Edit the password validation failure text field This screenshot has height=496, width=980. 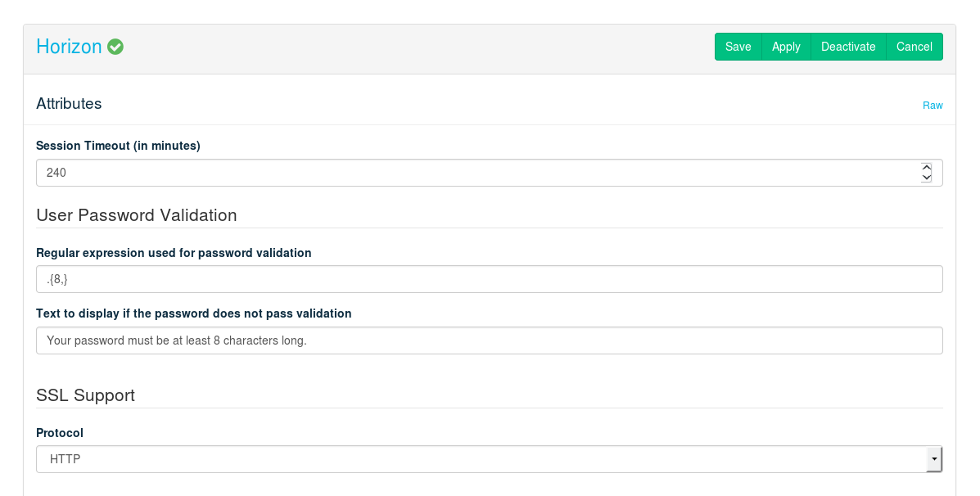click(489, 340)
